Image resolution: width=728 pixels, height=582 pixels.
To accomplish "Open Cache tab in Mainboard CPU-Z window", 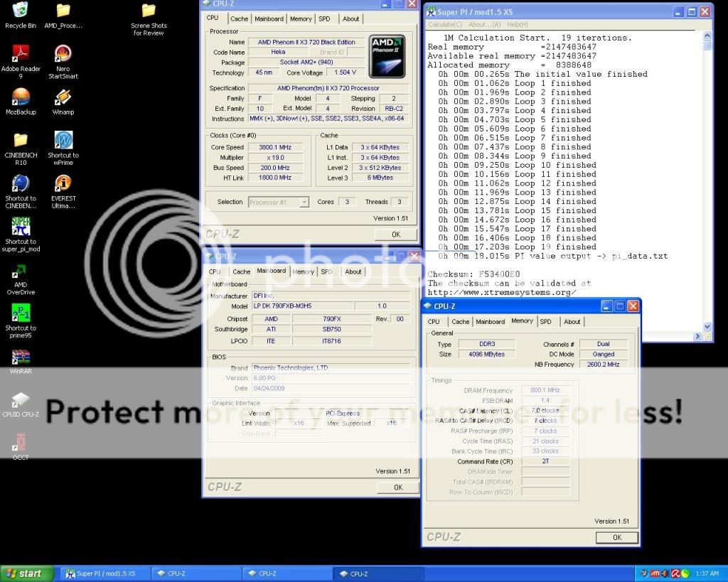I will pyautogui.click(x=242, y=271).
